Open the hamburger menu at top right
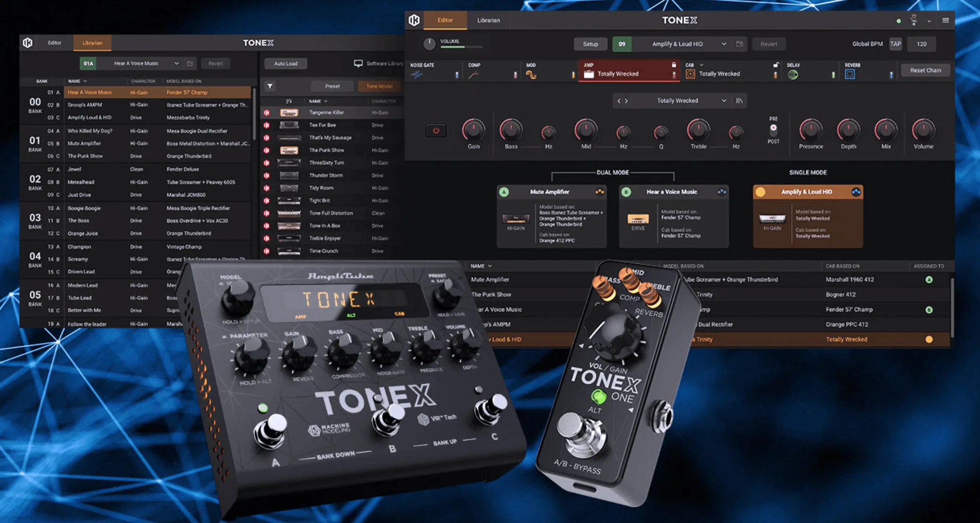980x523 pixels. 946,20
